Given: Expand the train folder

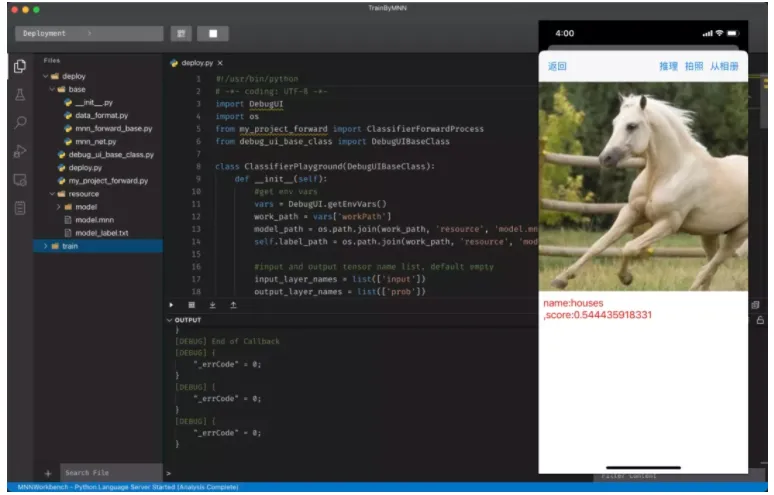Looking at the screenshot, I should click(45, 246).
